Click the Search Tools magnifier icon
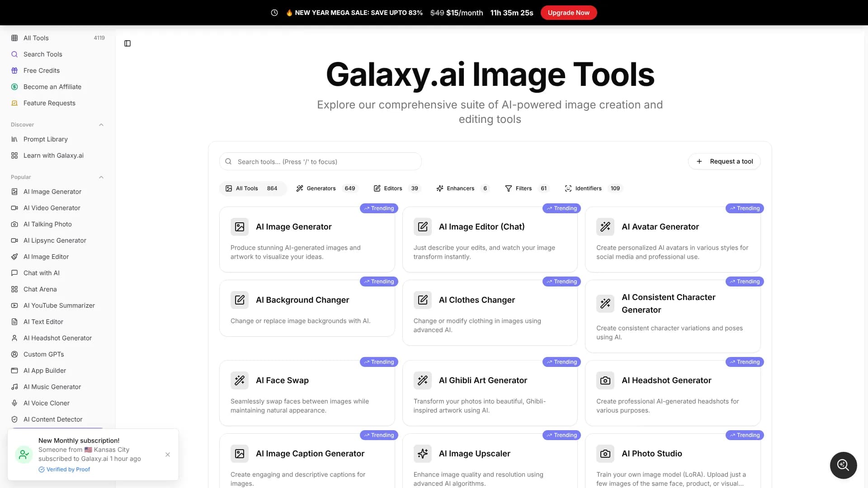Screen dimensions: 868x488 coord(14,54)
